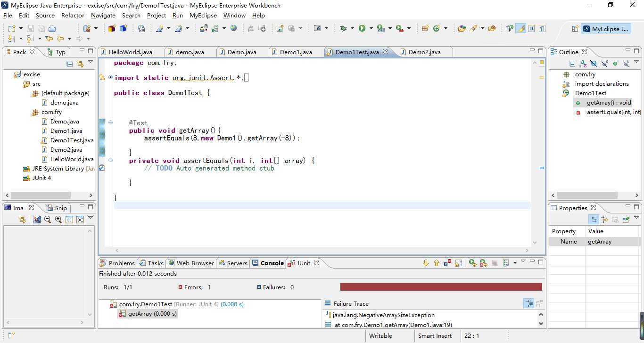Click the Stop JUnit Test Run icon
Viewport: 644px width, 343px height.
coord(495,263)
